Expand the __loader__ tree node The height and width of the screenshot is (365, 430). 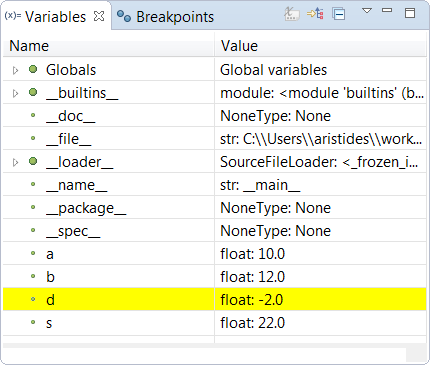tap(15, 162)
